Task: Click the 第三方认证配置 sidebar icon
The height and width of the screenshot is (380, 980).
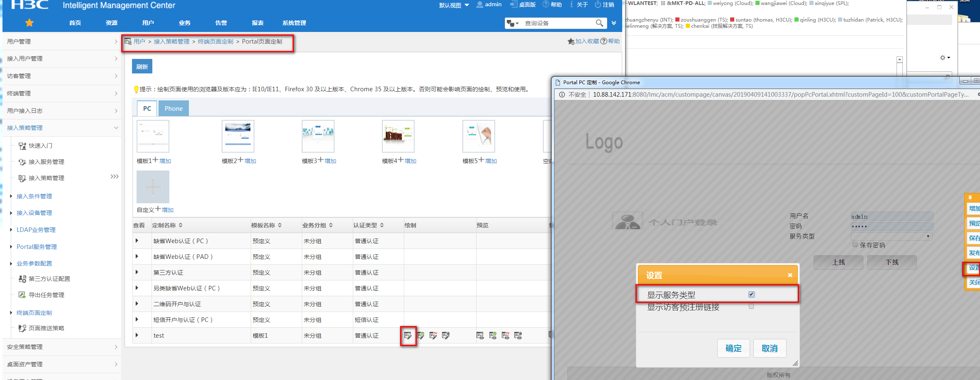Action: (x=22, y=279)
